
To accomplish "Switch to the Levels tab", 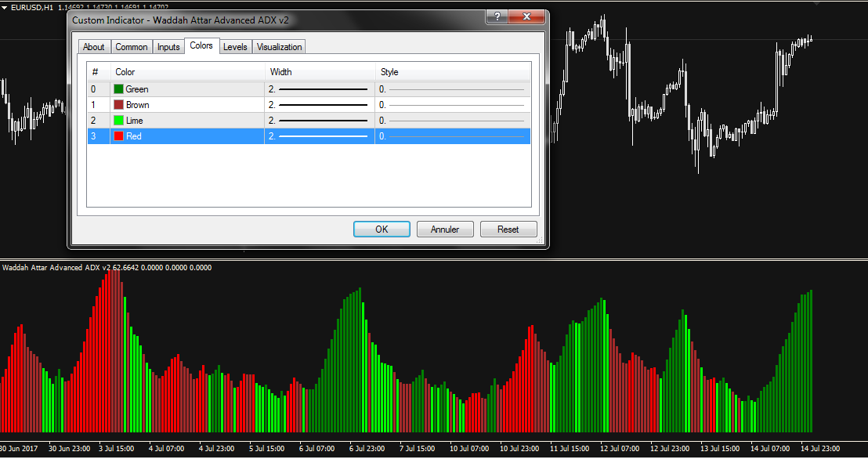I will tap(235, 47).
